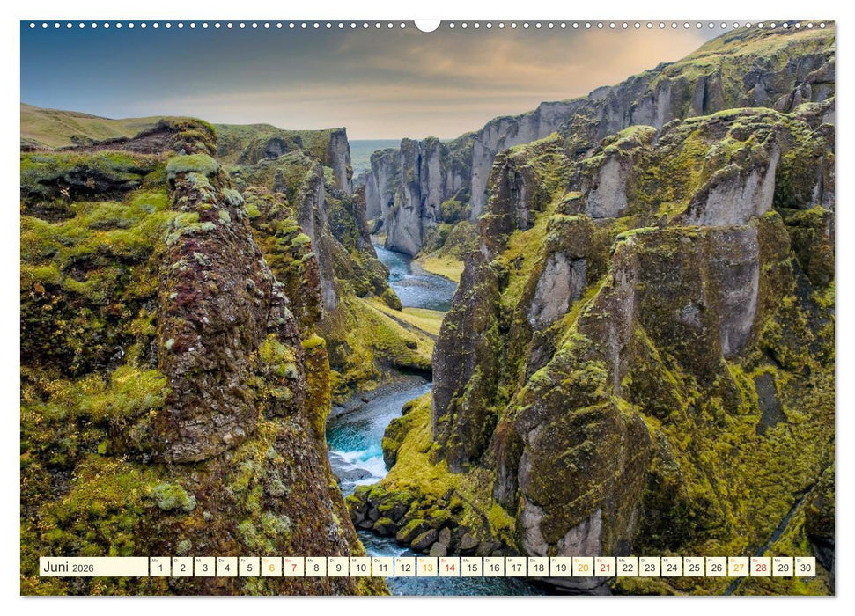Select Saturday 13 date cell

427,567
